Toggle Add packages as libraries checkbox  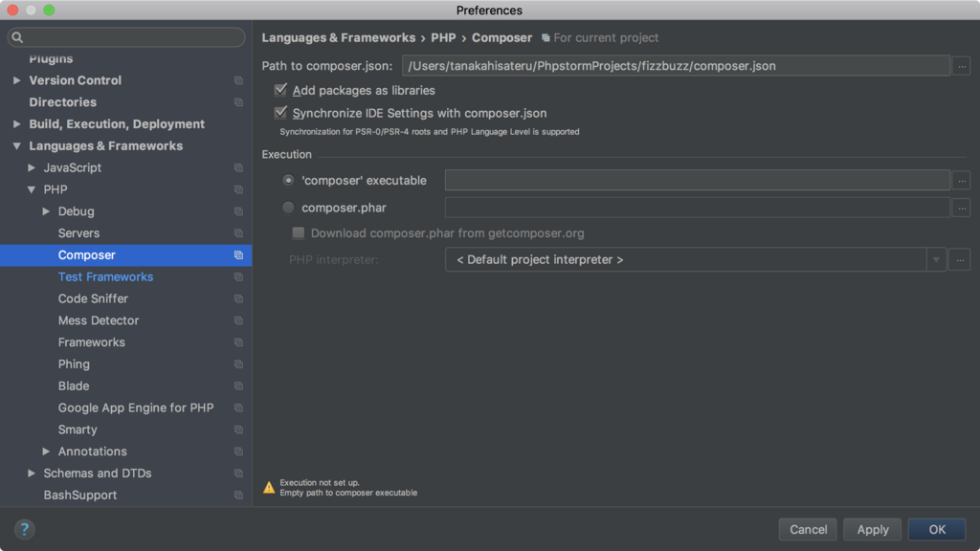pyautogui.click(x=280, y=90)
